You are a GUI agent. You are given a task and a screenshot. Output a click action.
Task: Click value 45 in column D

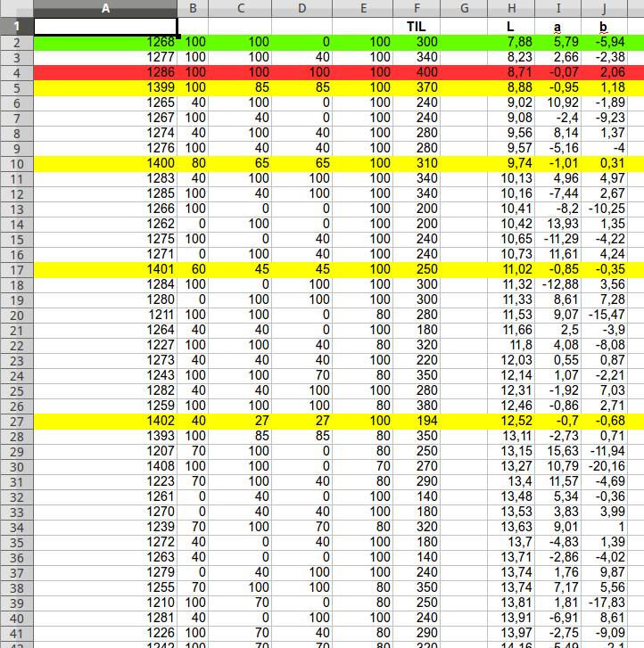[302, 269]
